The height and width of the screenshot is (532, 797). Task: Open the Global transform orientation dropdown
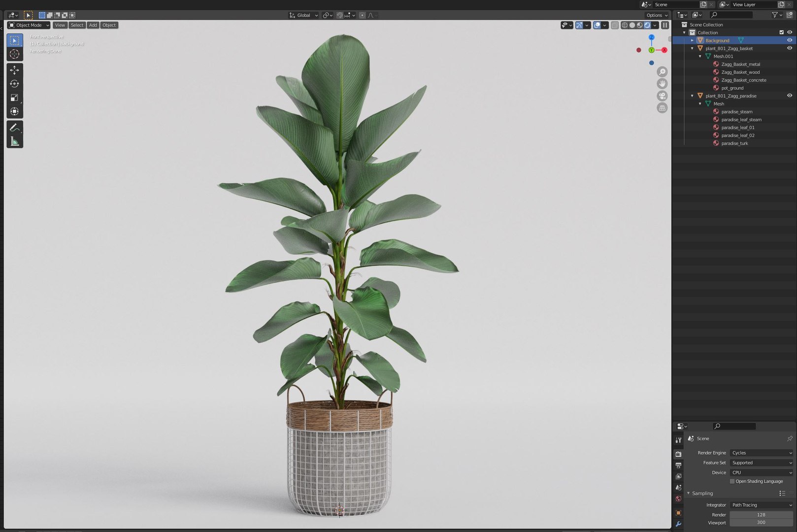click(303, 15)
